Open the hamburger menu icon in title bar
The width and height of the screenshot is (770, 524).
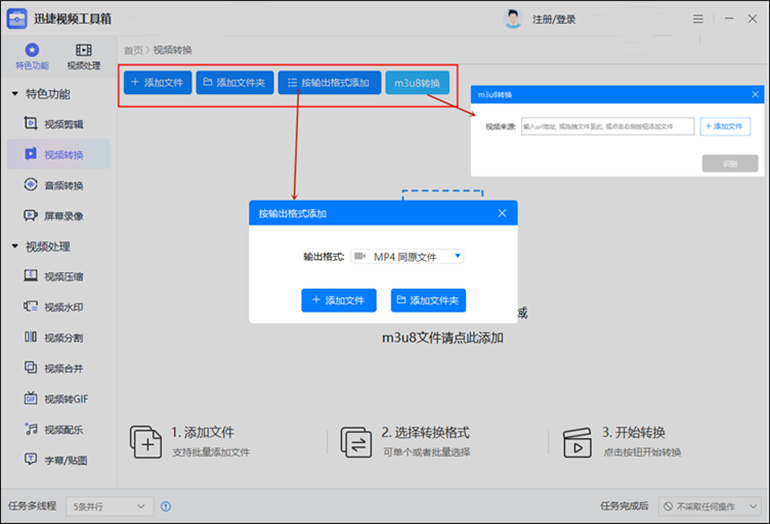coord(698,19)
